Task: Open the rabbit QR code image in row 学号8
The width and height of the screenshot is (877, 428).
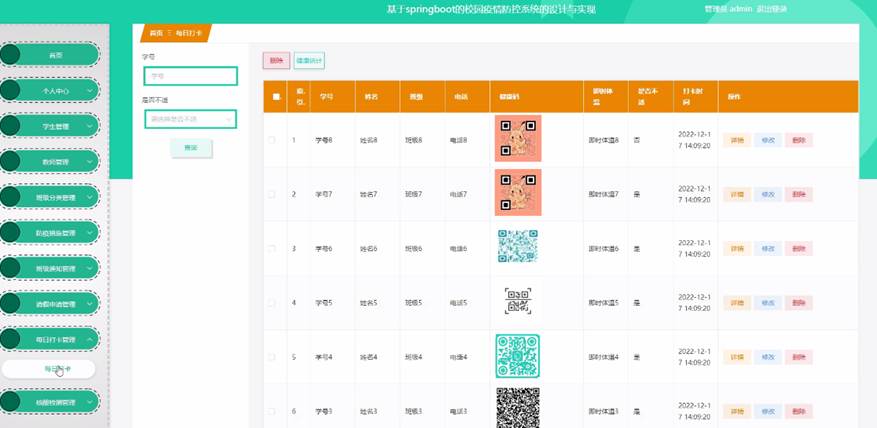Action: 518,138
